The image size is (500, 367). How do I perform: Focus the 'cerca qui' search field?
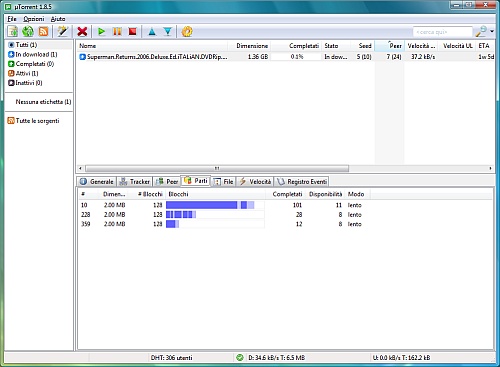[x=443, y=32]
